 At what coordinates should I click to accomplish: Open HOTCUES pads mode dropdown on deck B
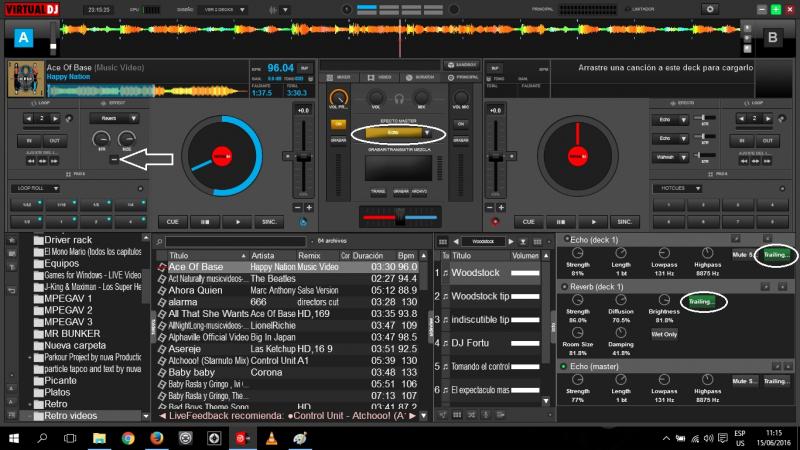pyautogui.click(x=678, y=188)
